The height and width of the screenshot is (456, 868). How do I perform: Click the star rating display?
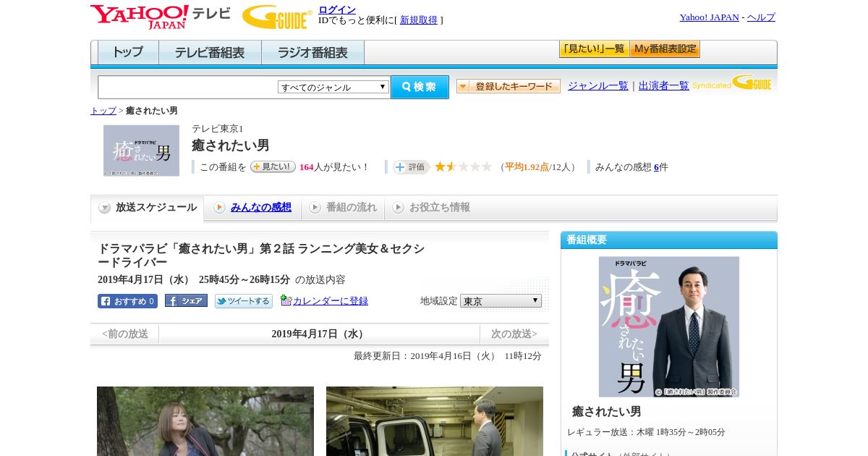[463, 167]
